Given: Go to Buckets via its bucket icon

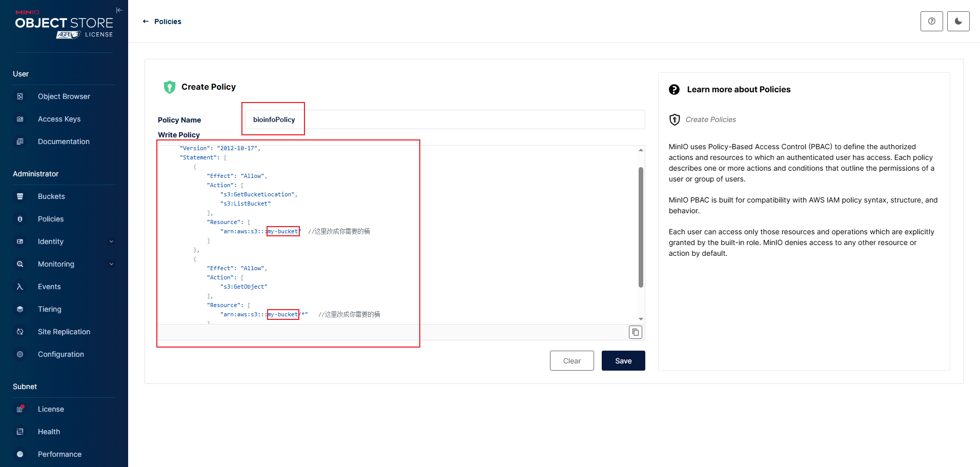Looking at the screenshot, I should pyautogui.click(x=20, y=196).
